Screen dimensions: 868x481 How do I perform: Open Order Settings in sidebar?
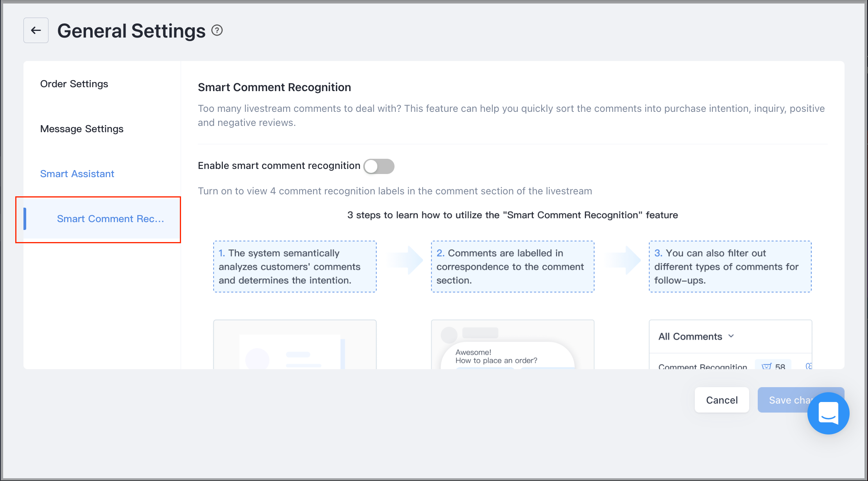coord(74,84)
